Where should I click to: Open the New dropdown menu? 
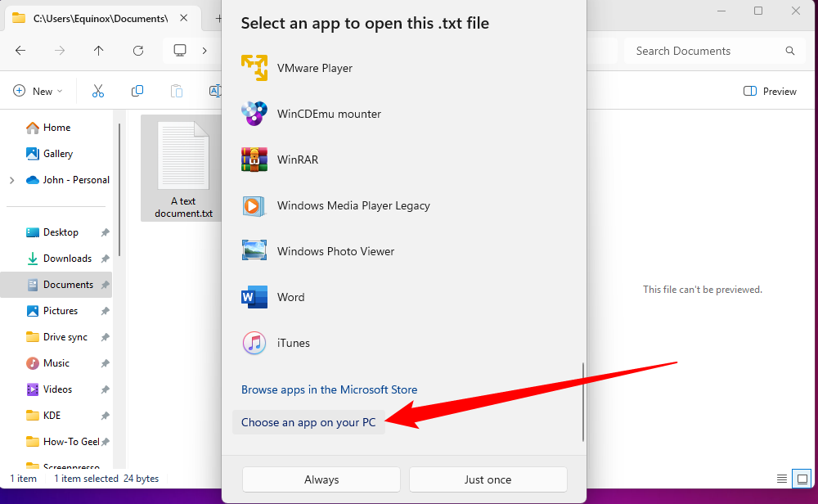coord(38,92)
